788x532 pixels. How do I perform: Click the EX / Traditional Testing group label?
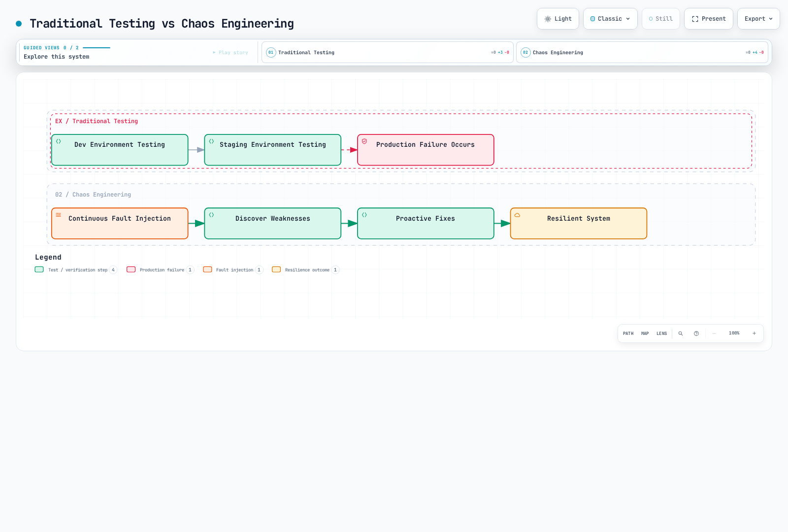coord(97,121)
